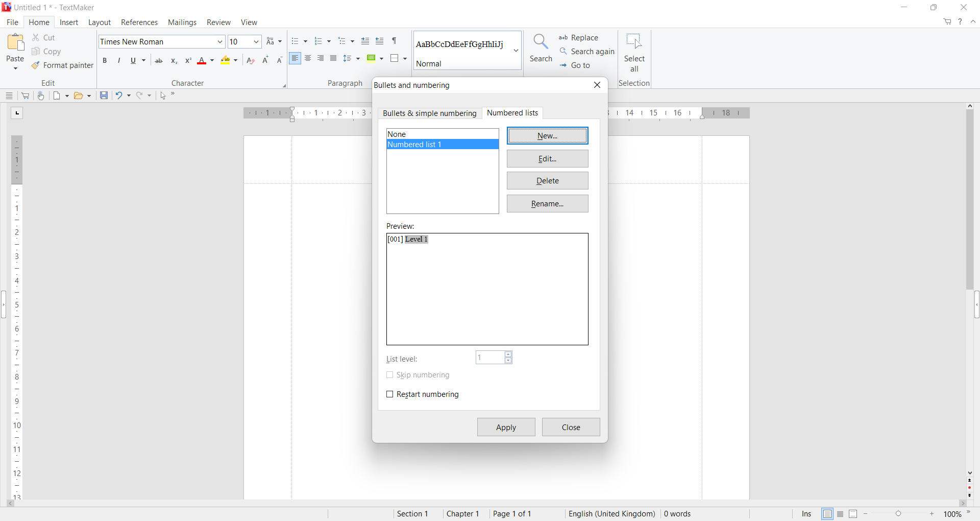
Task: Select the None entry in numbered lists
Action: 442,134
